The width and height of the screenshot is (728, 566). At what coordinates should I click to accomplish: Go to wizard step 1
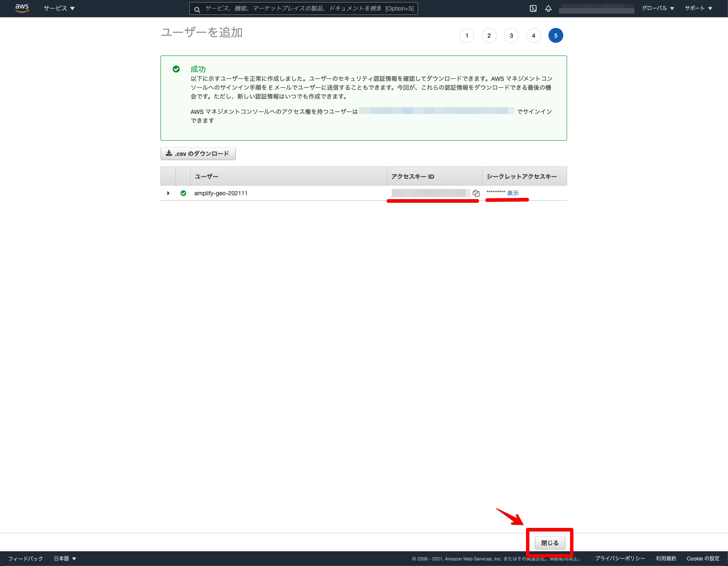(x=467, y=36)
